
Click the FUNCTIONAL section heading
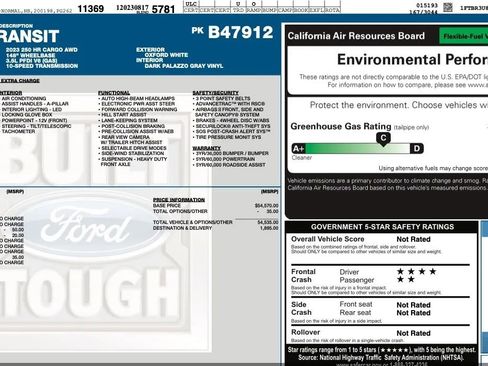pyautogui.click(x=114, y=93)
